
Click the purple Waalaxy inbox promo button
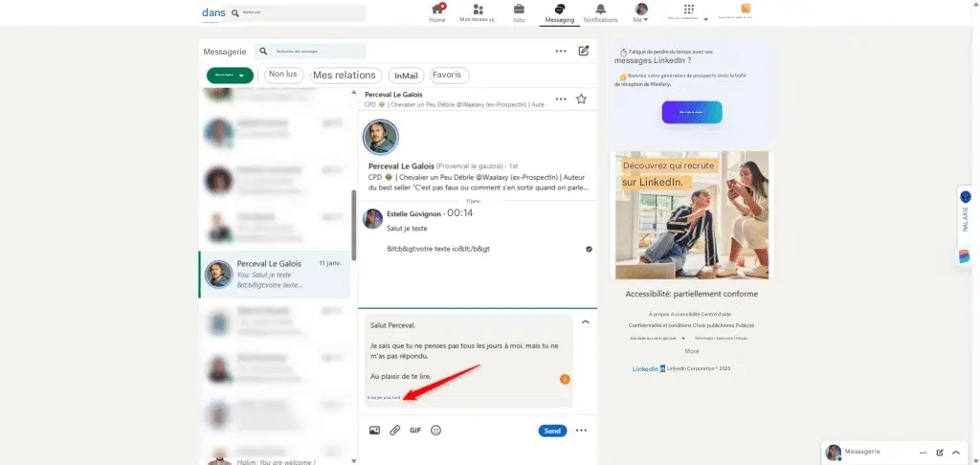click(692, 112)
